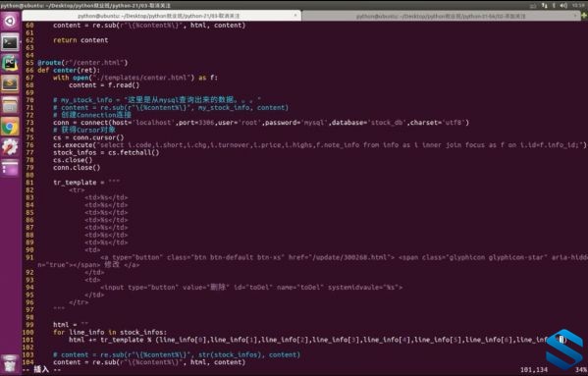Launch PyCharm from the dock
The height and width of the screenshot is (376, 588).
click(10, 63)
